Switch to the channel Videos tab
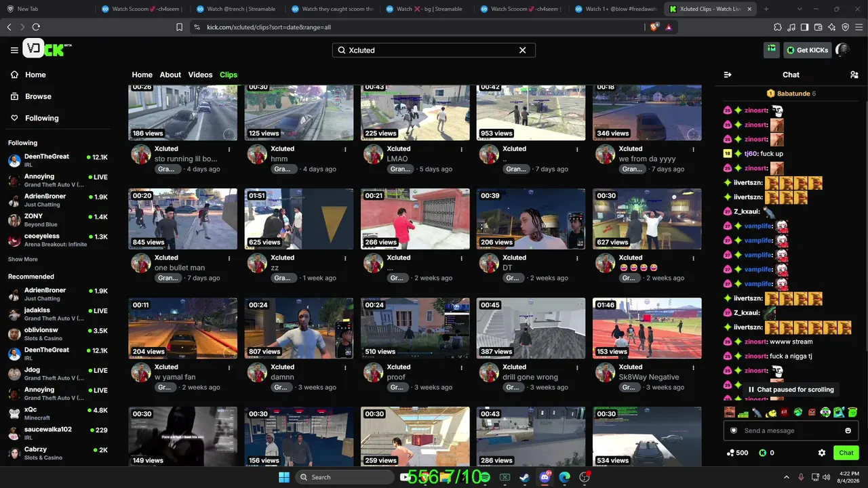 click(x=200, y=75)
